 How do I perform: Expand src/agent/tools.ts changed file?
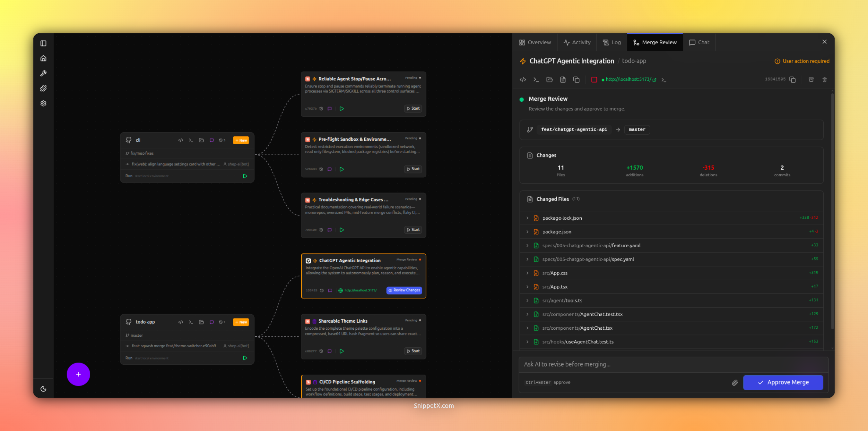(527, 300)
